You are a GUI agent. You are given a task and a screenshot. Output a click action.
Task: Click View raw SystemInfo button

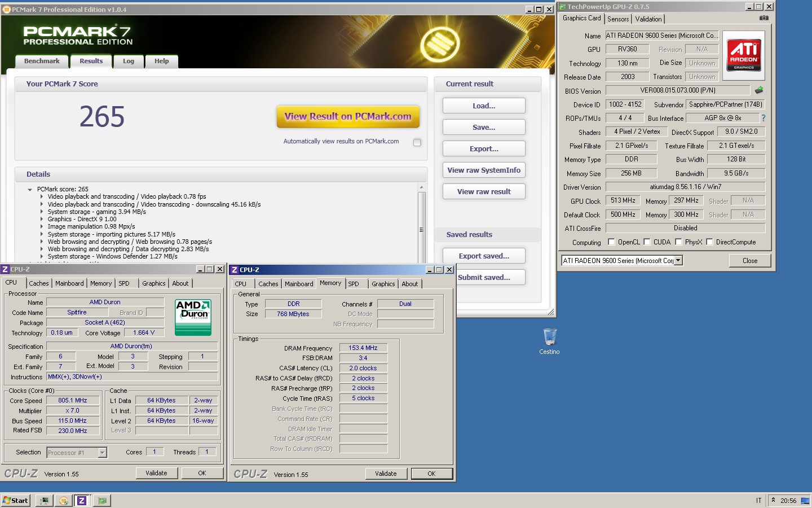click(484, 170)
